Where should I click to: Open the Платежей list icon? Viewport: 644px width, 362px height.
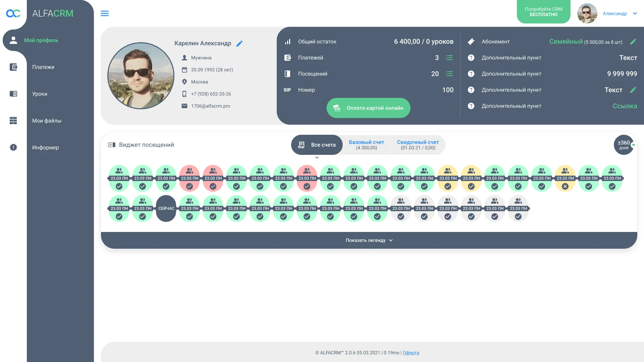click(449, 58)
